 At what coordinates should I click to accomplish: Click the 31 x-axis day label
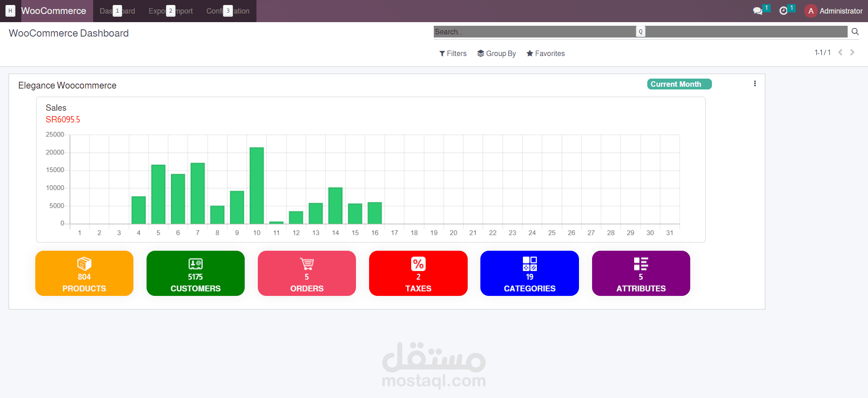click(x=669, y=233)
